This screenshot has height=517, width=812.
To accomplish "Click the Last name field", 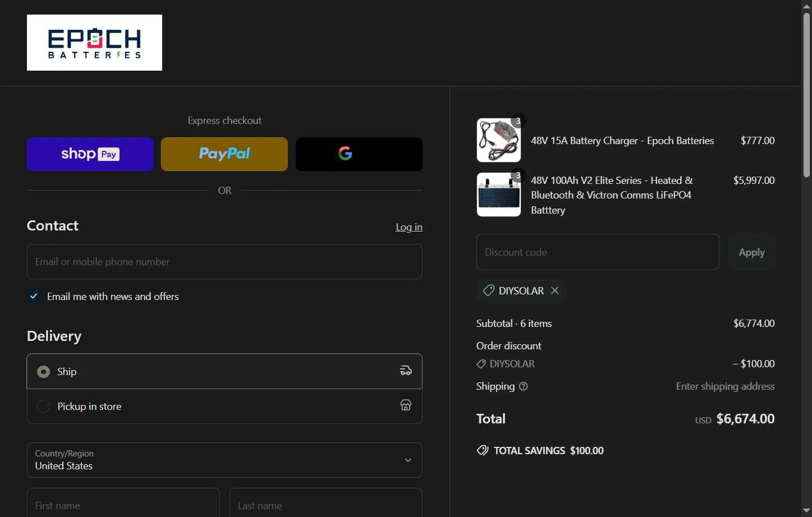I will 326,505.
